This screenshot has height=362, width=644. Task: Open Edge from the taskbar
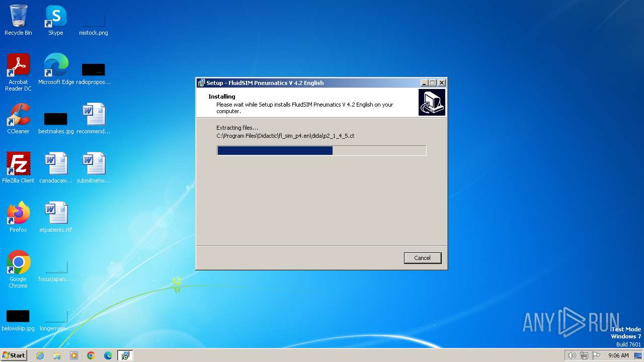click(108, 355)
